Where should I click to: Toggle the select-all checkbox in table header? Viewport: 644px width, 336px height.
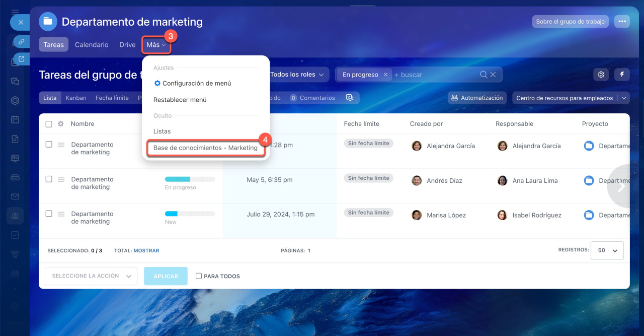tap(49, 124)
